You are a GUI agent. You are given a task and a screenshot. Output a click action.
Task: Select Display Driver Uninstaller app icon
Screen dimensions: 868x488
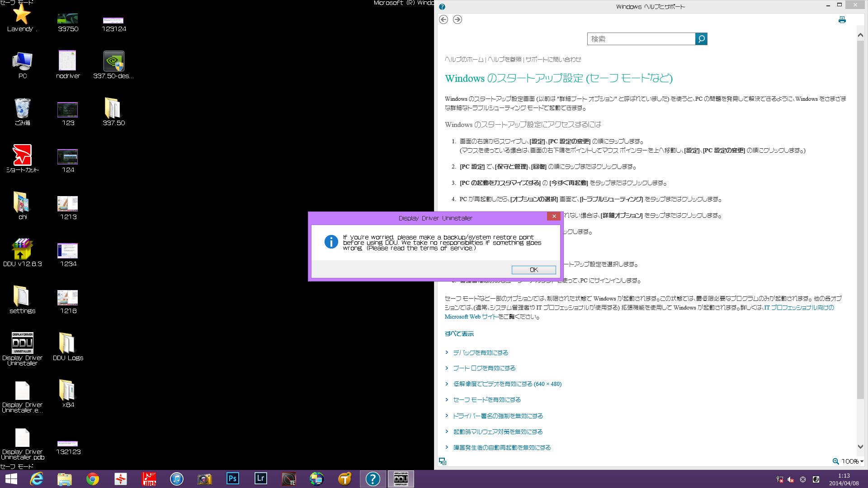pos(22,349)
